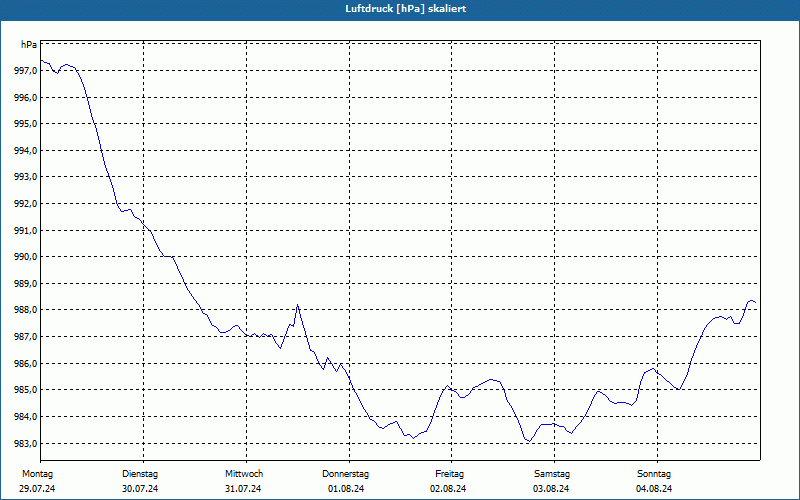The width and height of the screenshot is (800, 500).
Task: Click the 993,0 axis value
Action: point(25,177)
